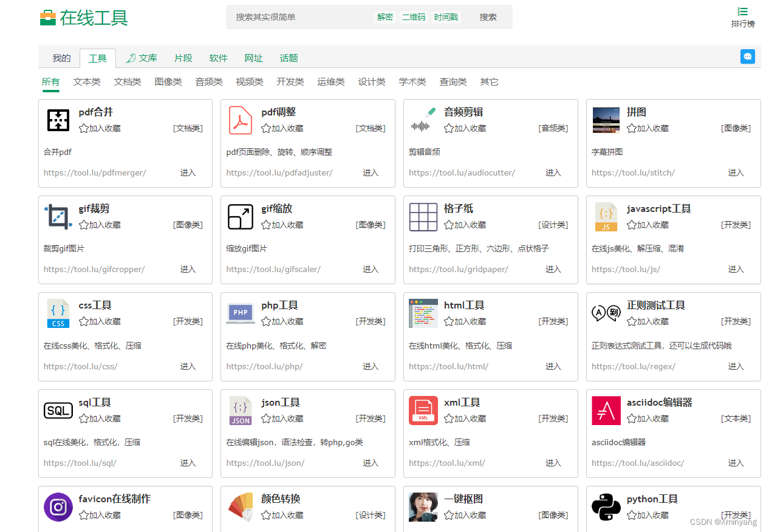Add 一键抠图 to favorites
Screen dimensions: 766x532
(465, 515)
